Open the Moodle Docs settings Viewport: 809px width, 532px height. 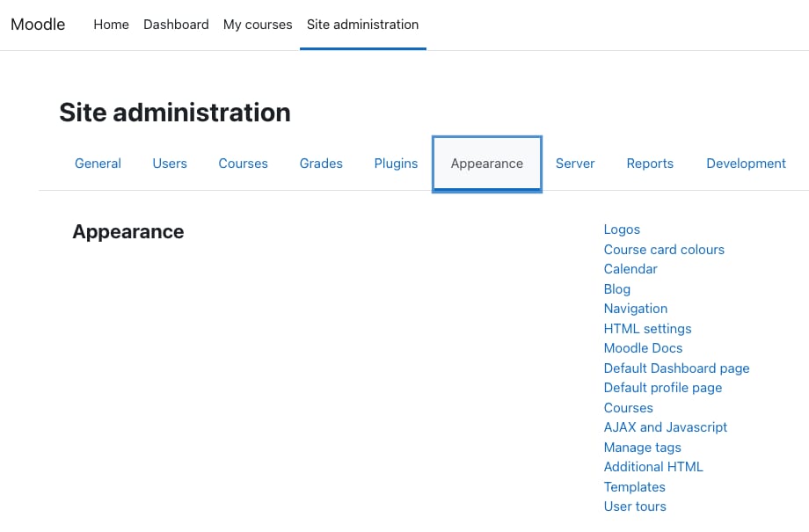point(643,348)
